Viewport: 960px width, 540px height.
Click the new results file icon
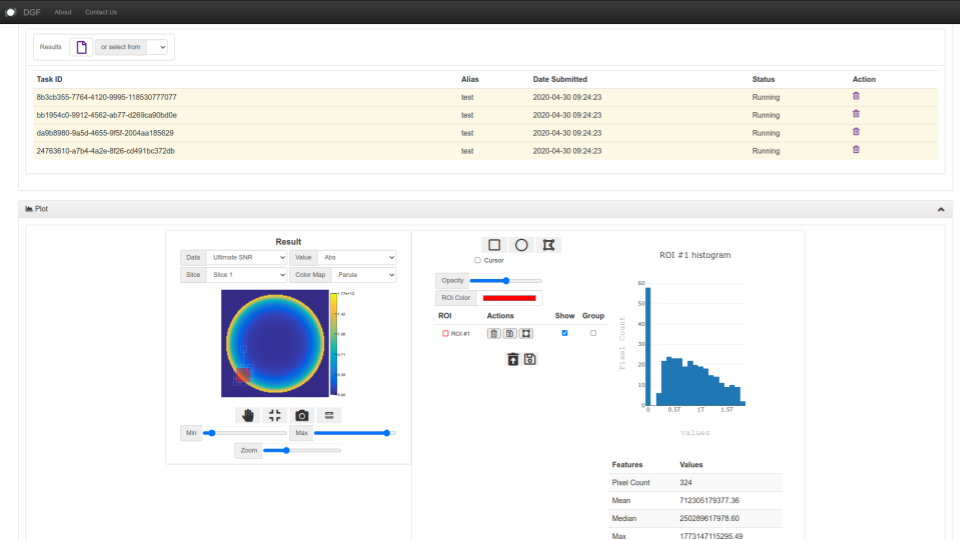click(x=81, y=47)
